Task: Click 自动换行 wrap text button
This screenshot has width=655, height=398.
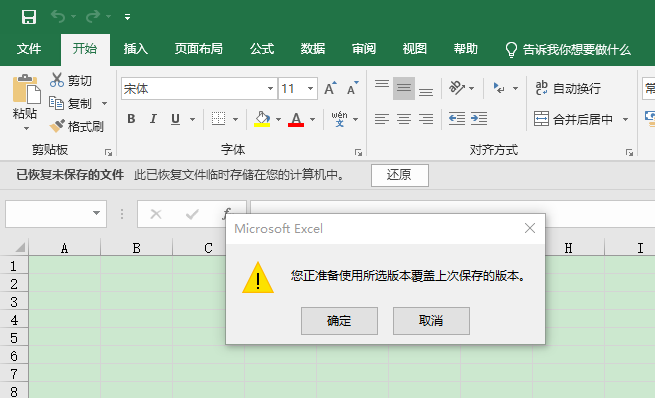Action: (x=568, y=88)
